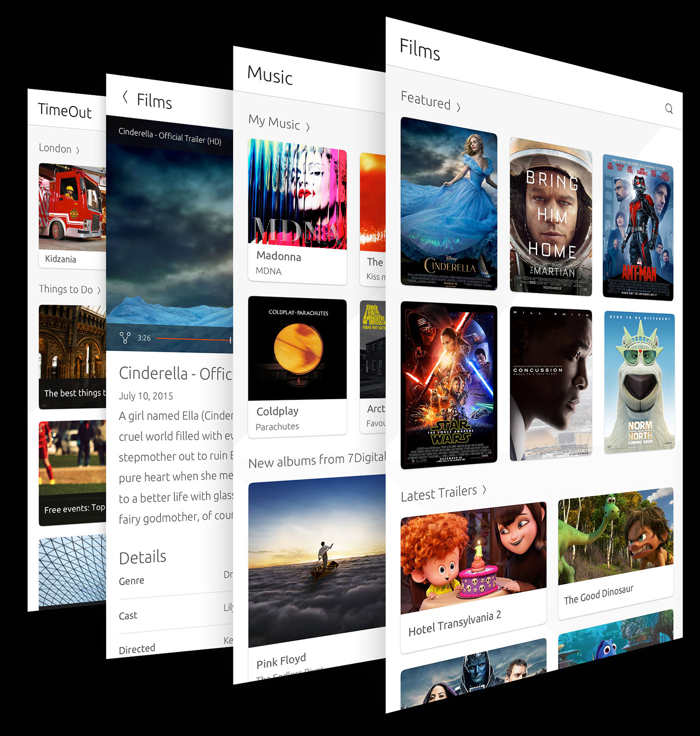This screenshot has height=736, width=700.
Task: Open Pink Floyd album card
Action: [x=316, y=578]
